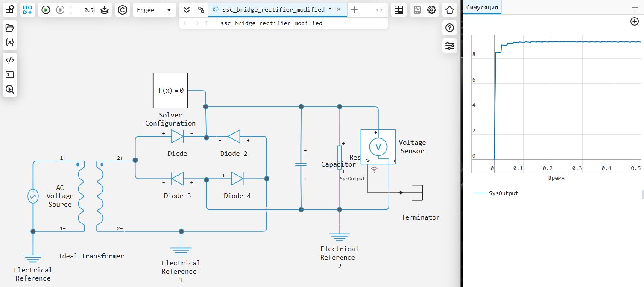Viewport: 644px width, 287px height.
Task: Run the model simulation
Action: tap(46, 10)
